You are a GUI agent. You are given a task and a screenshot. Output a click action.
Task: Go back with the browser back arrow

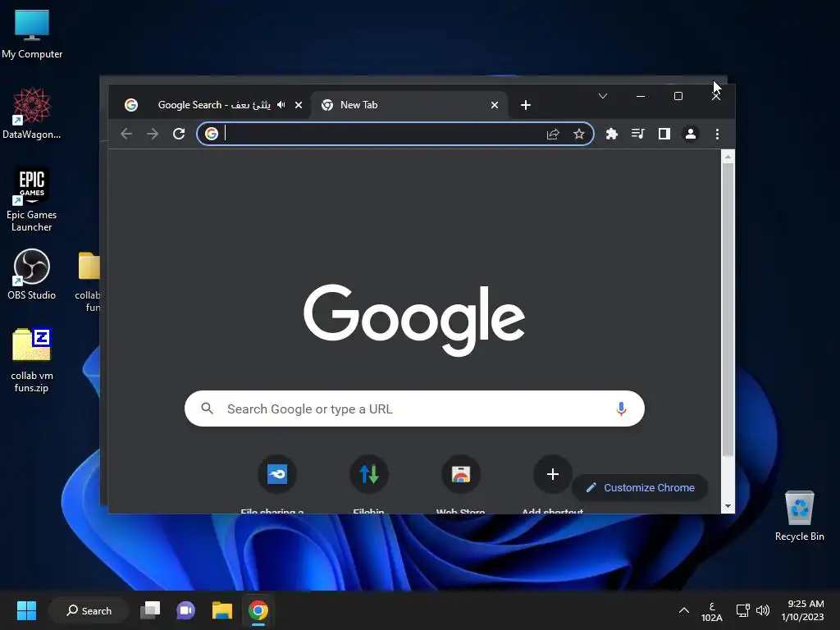click(x=126, y=134)
